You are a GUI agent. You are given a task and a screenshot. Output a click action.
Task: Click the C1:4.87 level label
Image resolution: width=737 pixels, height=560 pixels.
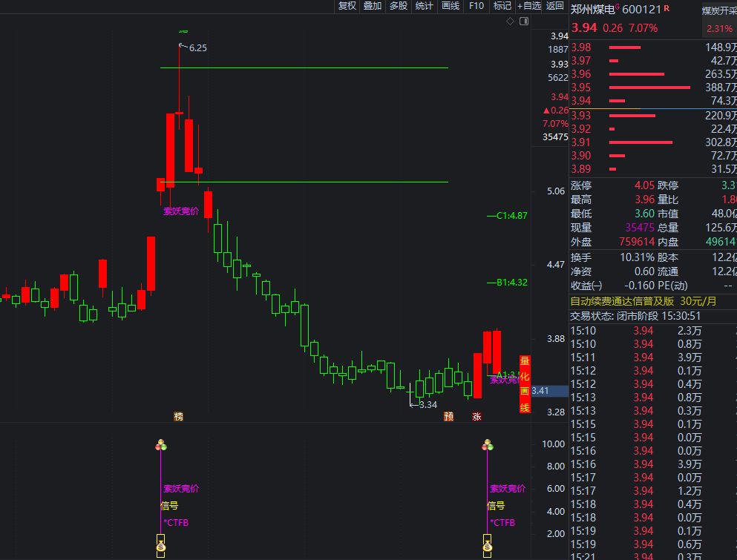pos(512,216)
